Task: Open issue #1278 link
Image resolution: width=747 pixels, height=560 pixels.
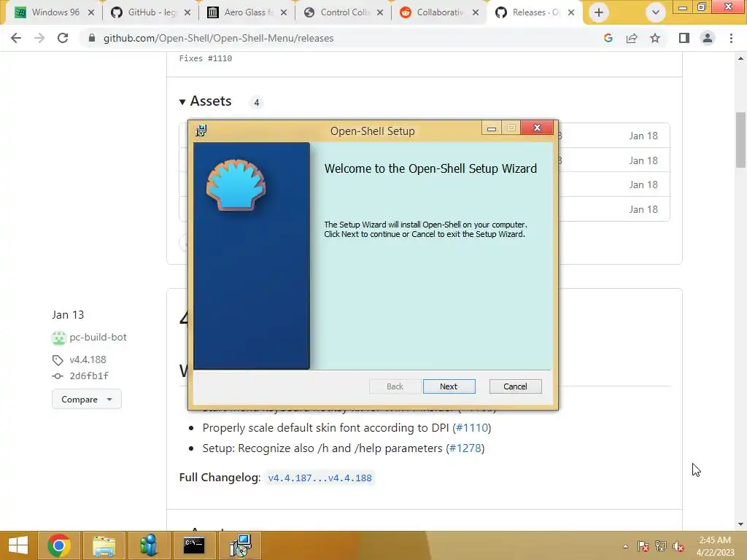Action: 465,448
